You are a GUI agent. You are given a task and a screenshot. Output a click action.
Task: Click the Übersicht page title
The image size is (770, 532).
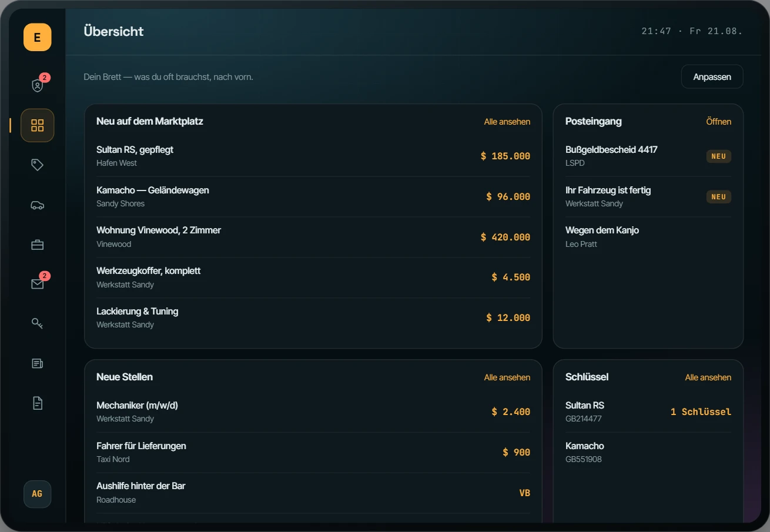114,32
